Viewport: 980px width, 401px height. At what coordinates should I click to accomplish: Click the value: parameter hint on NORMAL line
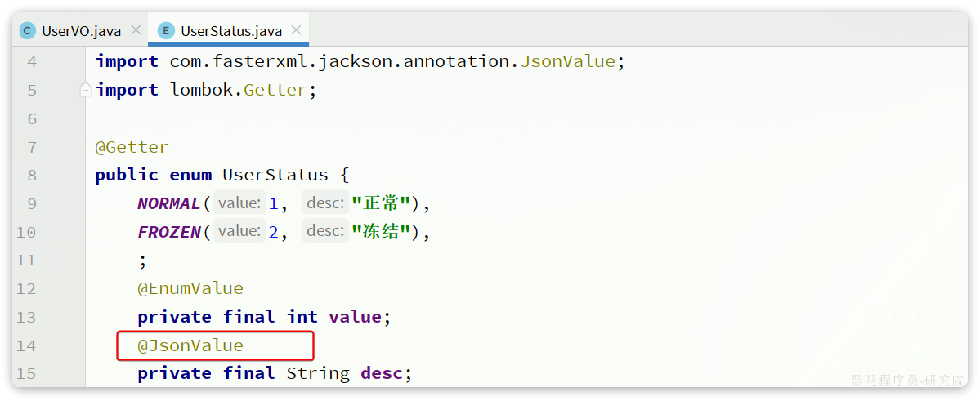click(x=239, y=203)
